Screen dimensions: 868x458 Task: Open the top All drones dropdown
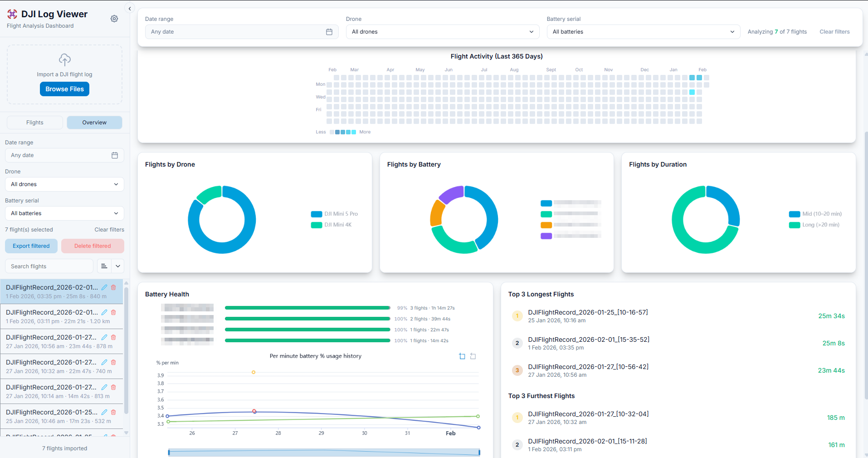point(442,32)
